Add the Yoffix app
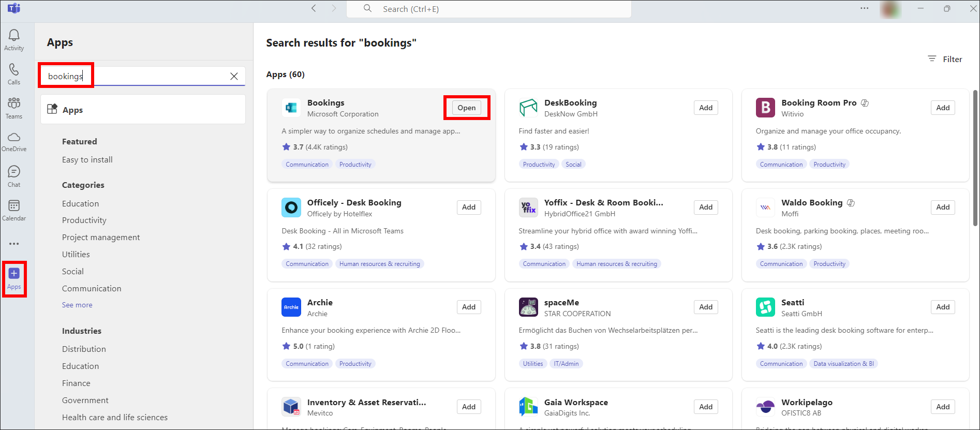980x430 pixels. (x=706, y=207)
